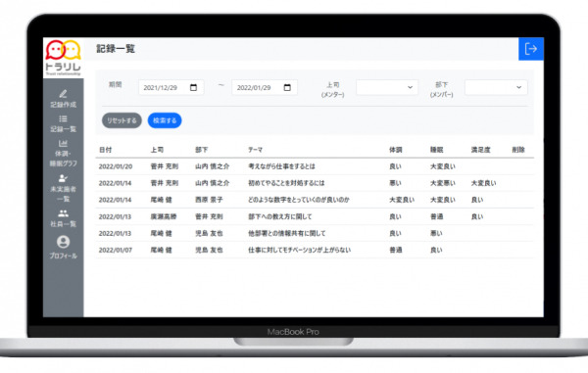Click the 満足度 column header
This screenshot has height=373, width=588.
tap(481, 150)
